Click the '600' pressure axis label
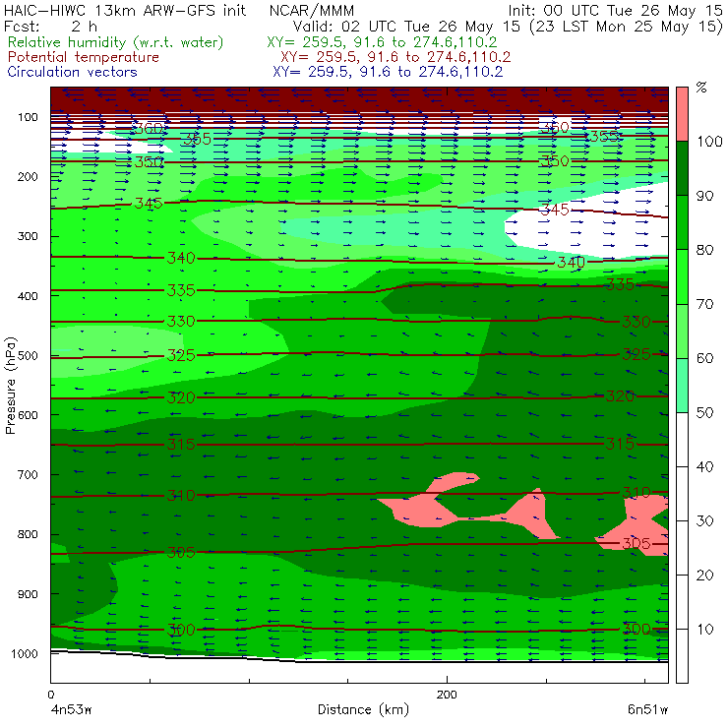Image resolution: width=728 pixels, height=728 pixels. point(28,415)
